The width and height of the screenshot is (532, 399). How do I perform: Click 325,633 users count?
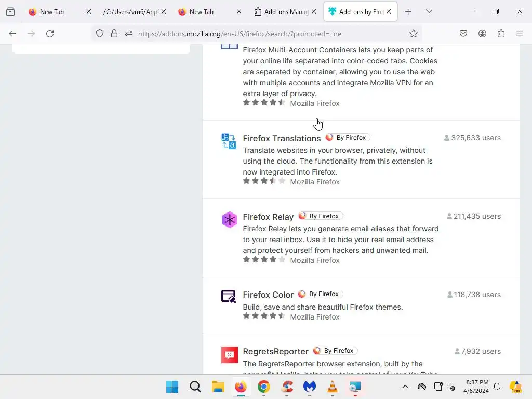click(472, 138)
